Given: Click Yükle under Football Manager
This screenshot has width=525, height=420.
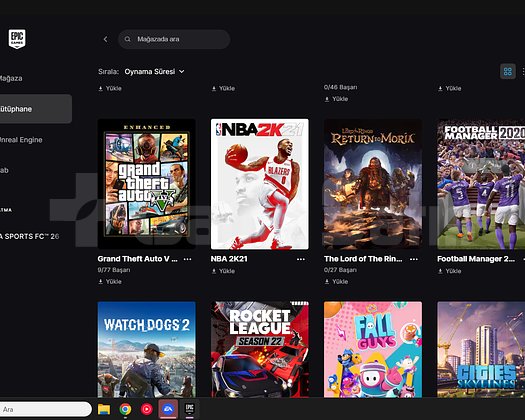Looking at the screenshot, I should pos(449,271).
